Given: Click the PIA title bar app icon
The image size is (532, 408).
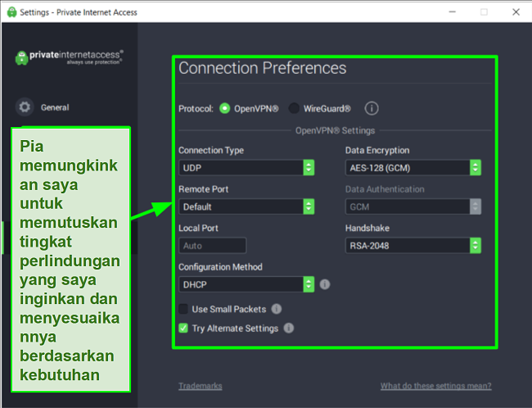Looking at the screenshot, I should pos(12,12).
